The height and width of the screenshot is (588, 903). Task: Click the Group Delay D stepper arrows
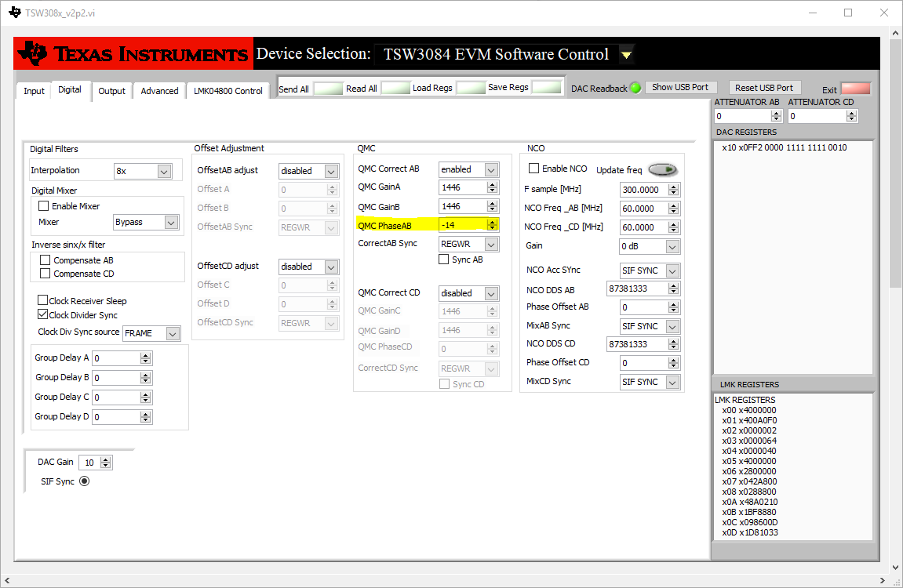[x=146, y=417]
